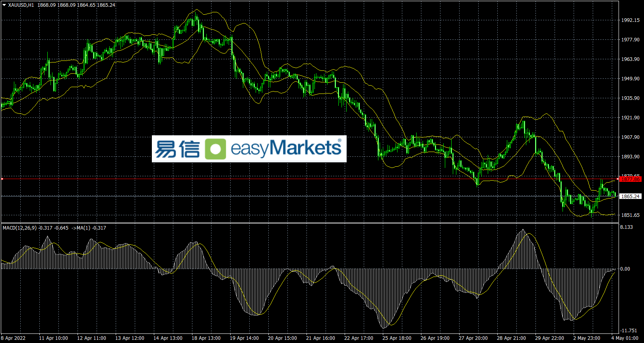Click the triangle arrow beside XAUUSD,H1

click(4, 5)
